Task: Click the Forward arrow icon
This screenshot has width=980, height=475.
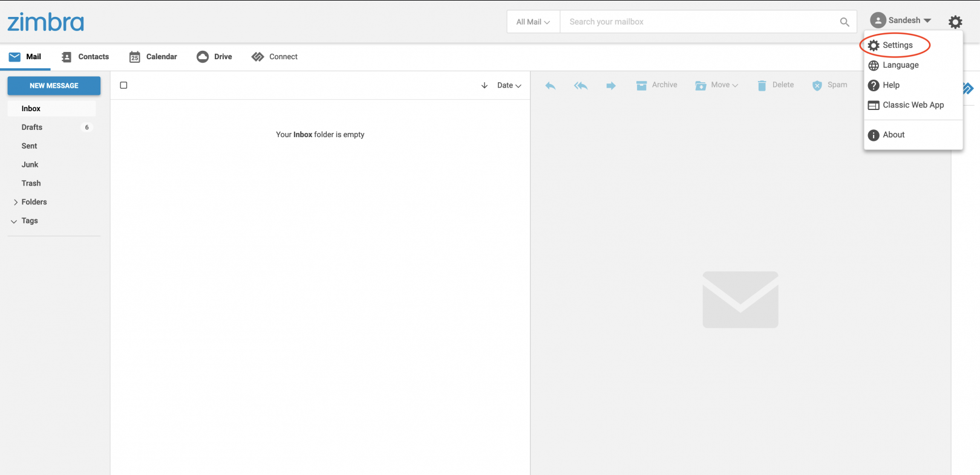Action: click(611, 86)
